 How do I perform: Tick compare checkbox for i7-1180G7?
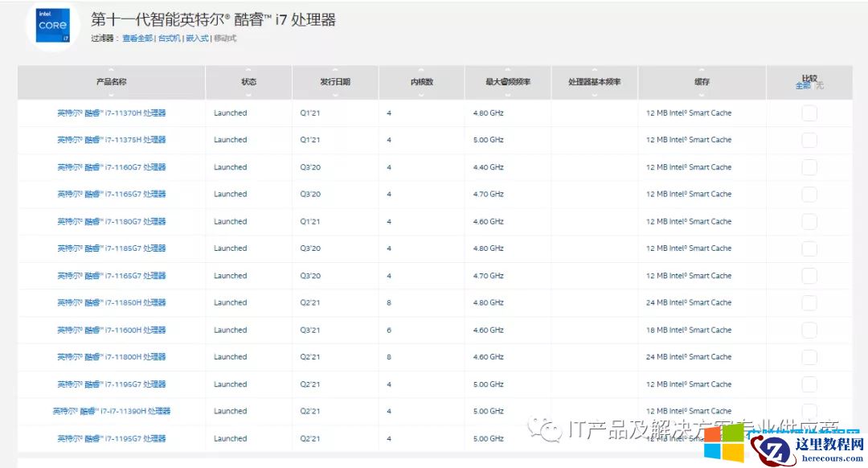click(x=809, y=222)
